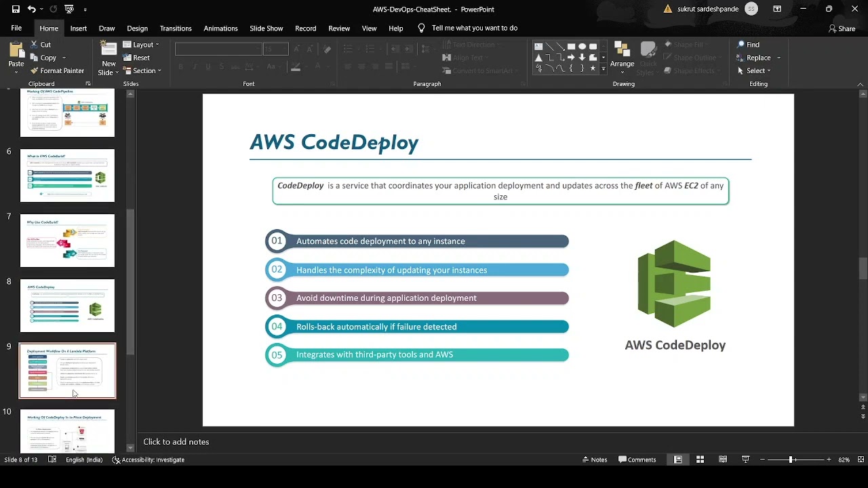
Task: Expand the Copy options arrow
Action: click(64, 58)
